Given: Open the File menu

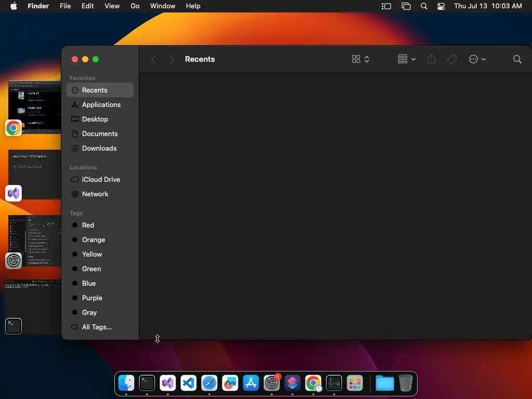Looking at the screenshot, I should (65, 6).
